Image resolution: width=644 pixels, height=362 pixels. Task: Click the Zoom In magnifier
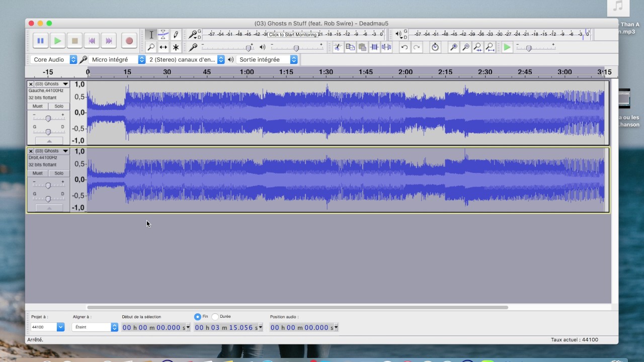tap(453, 47)
